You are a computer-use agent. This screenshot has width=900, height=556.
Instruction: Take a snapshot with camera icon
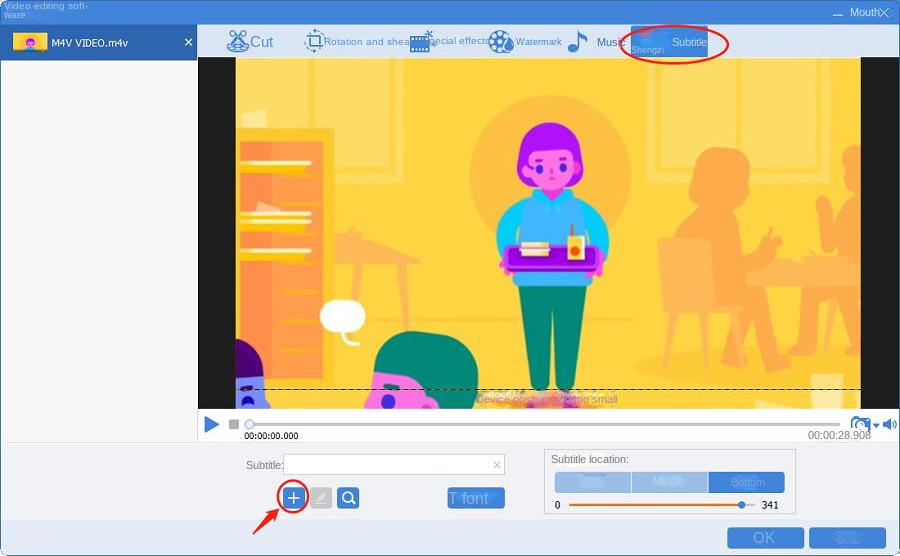[859, 424]
